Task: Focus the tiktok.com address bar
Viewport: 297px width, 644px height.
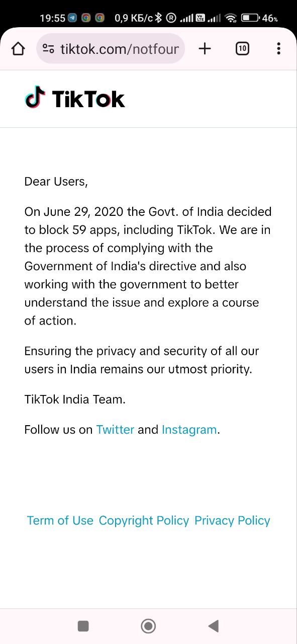Action: coord(111,49)
